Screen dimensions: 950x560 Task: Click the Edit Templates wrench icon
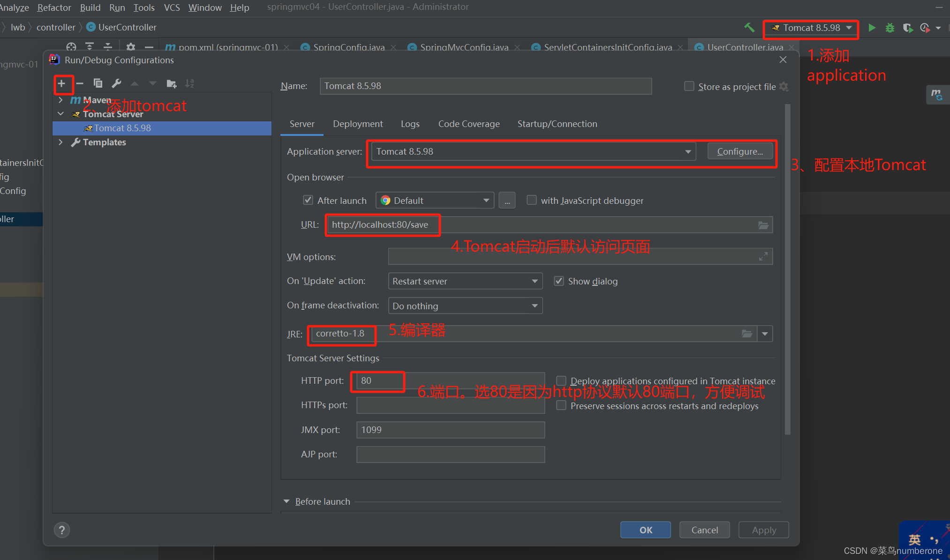tap(116, 83)
